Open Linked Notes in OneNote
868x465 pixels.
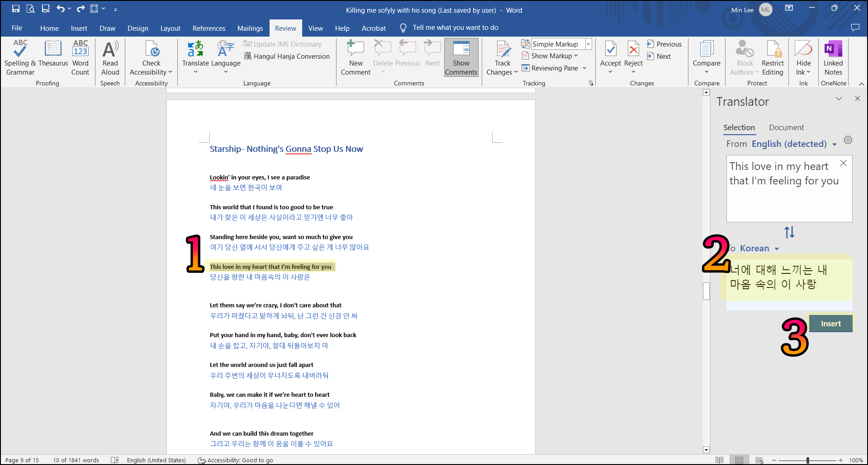pos(833,57)
